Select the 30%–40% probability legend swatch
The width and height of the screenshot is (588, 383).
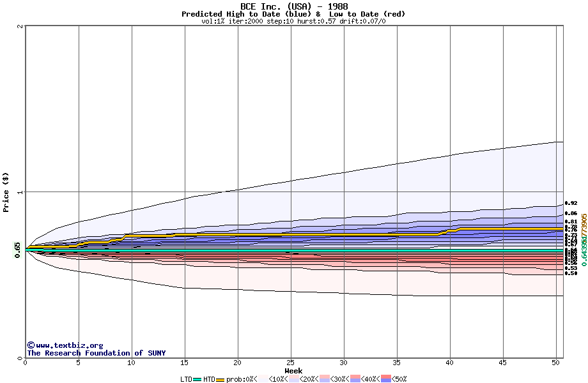pos(355,379)
